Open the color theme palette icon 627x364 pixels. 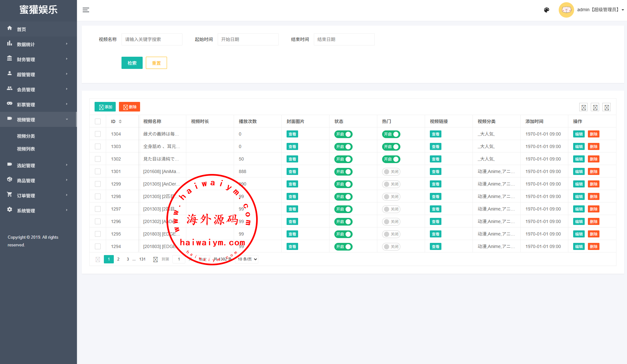547,10
